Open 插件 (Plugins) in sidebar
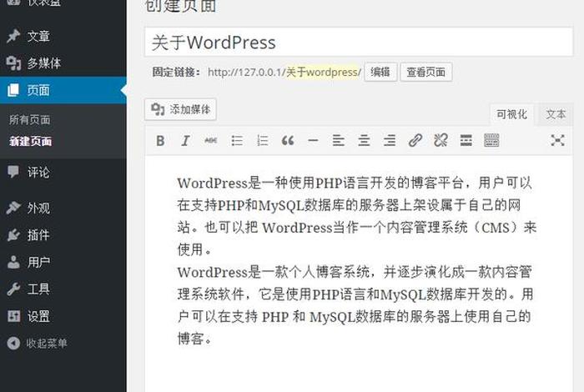Viewport: 584px width, 392px height. tap(63, 235)
